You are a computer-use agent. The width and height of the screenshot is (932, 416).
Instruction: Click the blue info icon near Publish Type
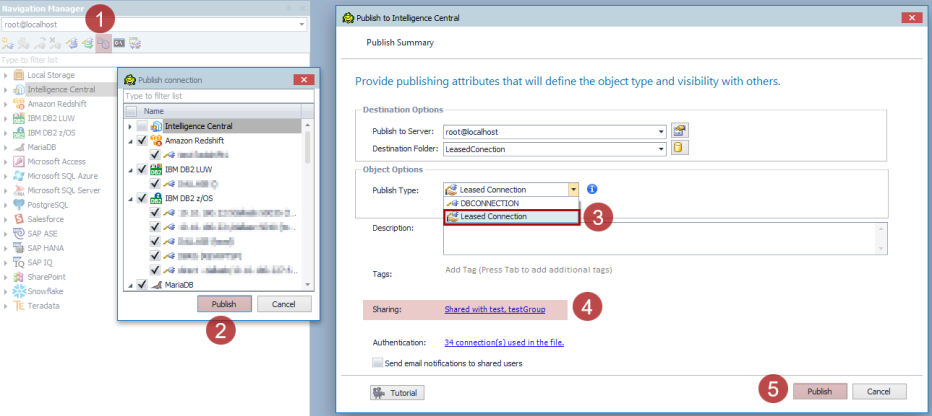point(591,189)
